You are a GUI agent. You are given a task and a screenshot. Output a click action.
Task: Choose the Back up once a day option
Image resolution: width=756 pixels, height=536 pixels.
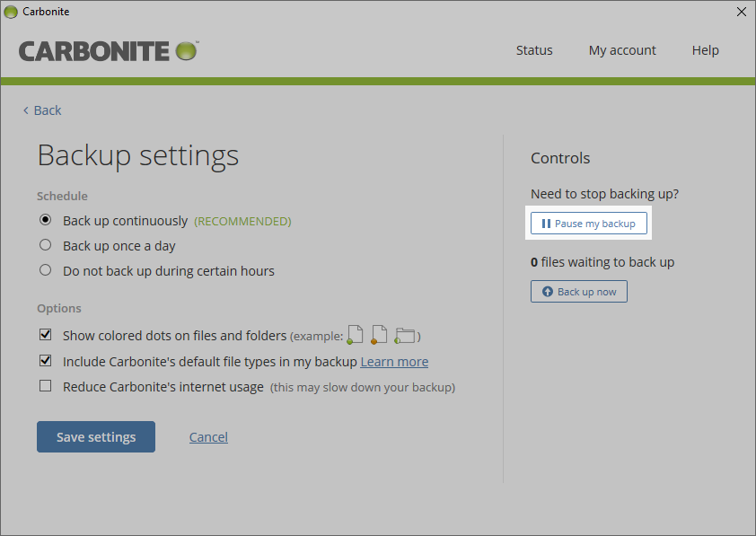tap(45, 246)
